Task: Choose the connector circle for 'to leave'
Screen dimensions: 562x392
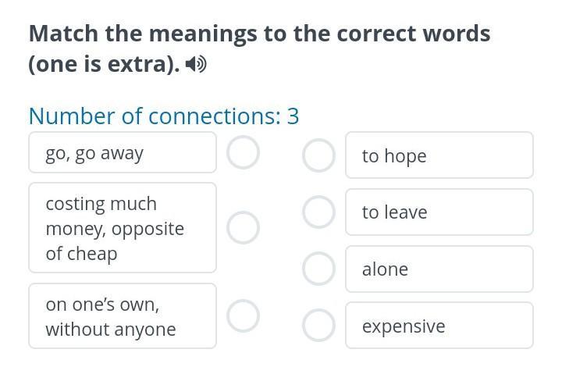Action: (x=318, y=212)
